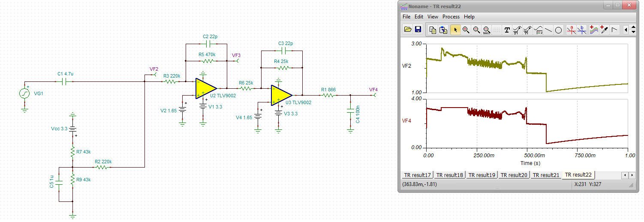Select the arrow pointer tool
The width and height of the screenshot is (644, 222).
455,30
